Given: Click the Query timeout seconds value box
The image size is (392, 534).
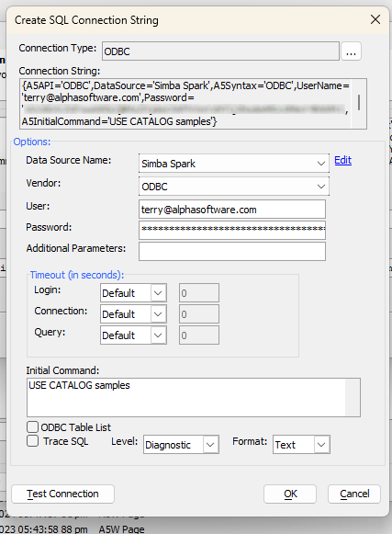Looking at the screenshot, I should point(199,335).
